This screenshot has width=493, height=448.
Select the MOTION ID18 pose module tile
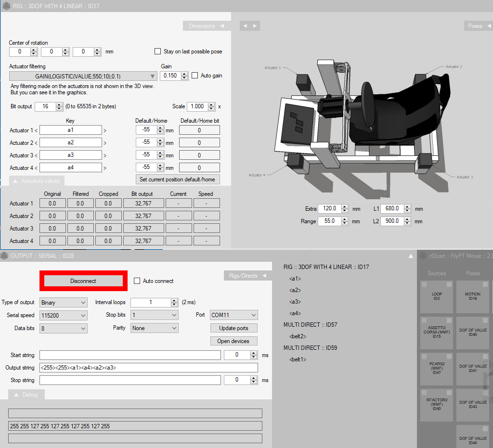pyautogui.click(x=472, y=297)
